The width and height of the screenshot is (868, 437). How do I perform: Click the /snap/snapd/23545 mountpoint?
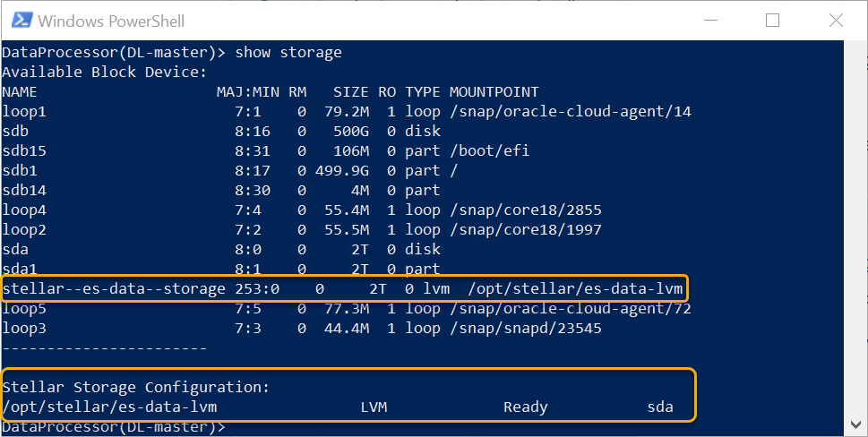[x=525, y=329]
